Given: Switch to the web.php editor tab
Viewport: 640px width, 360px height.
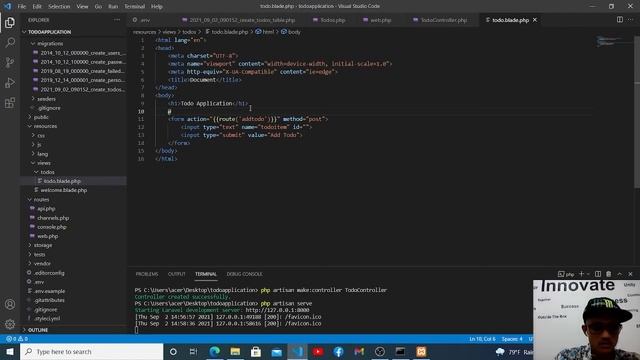Looking at the screenshot, I should coord(380,20).
